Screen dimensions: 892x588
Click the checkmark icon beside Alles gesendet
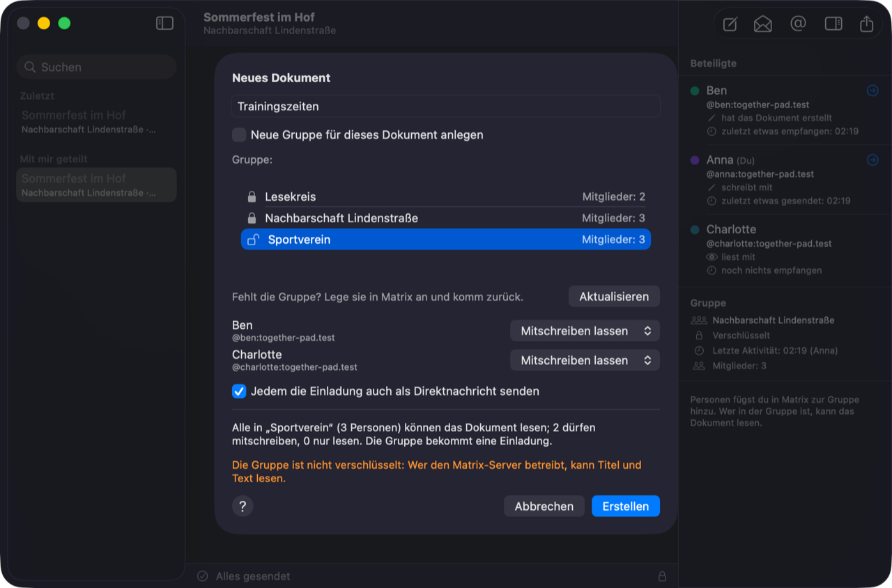[x=203, y=576]
